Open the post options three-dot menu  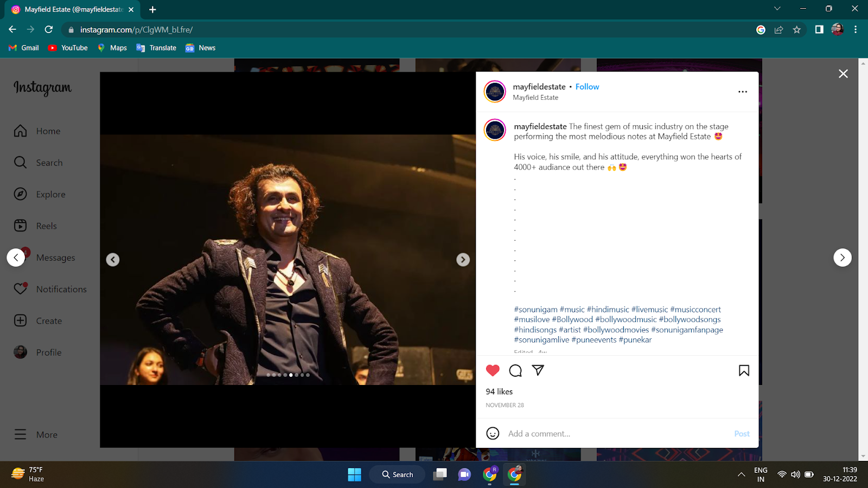click(x=743, y=92)
